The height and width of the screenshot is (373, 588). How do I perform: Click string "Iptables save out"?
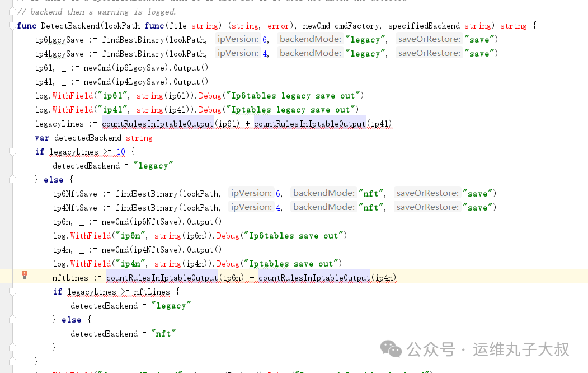pos(291,264)
